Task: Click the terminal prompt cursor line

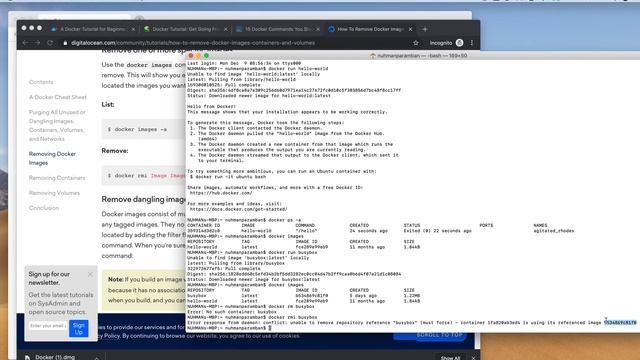Action: coord(229,328)
